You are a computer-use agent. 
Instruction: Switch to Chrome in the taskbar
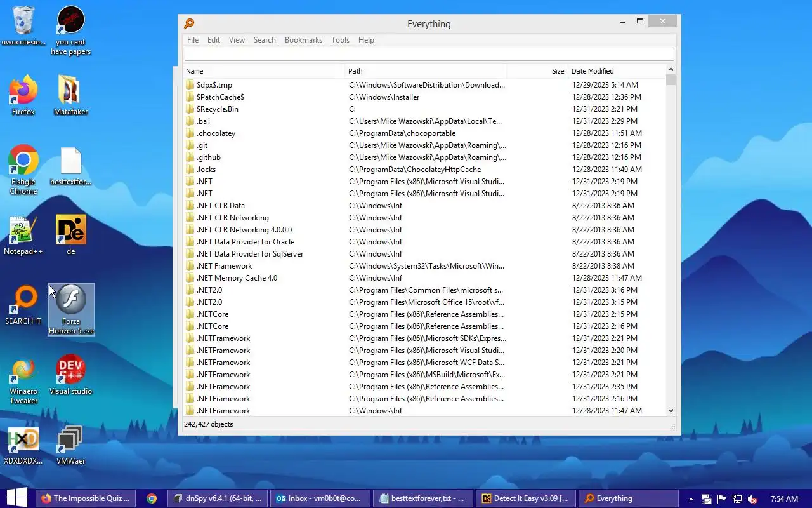(x=152, y=498)
